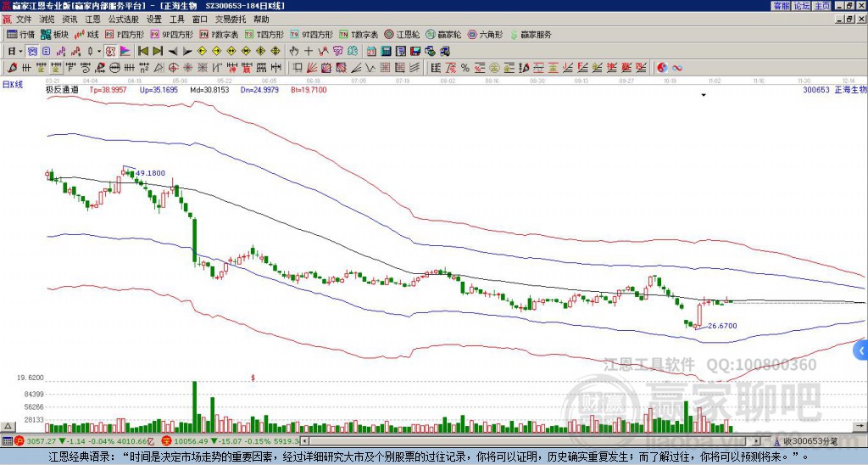Launch the 赢家轮 wheel tool
The height and width of the screenshot is (465, 868).
pos(443,34)
